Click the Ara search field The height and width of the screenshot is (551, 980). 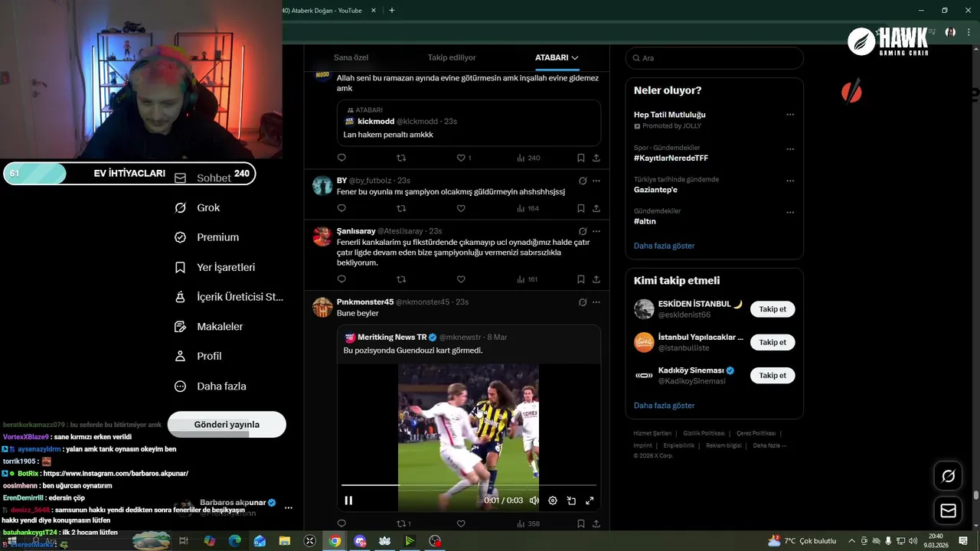pyautogui.click(x=714, y=58)
